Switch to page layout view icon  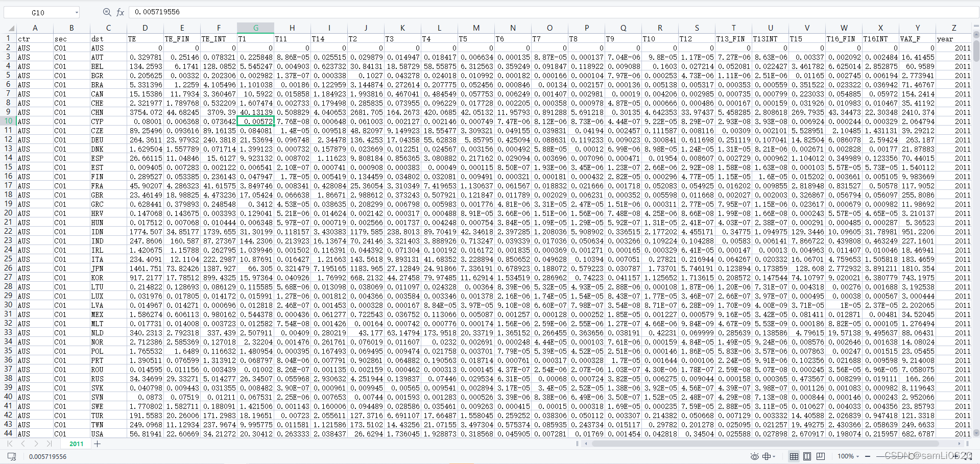(x=807, y=456)
